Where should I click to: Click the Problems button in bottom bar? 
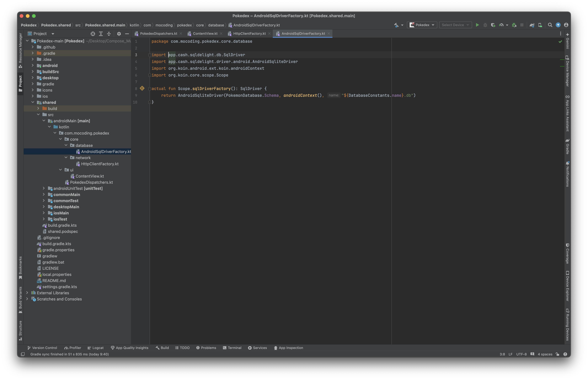click(206, 348)
